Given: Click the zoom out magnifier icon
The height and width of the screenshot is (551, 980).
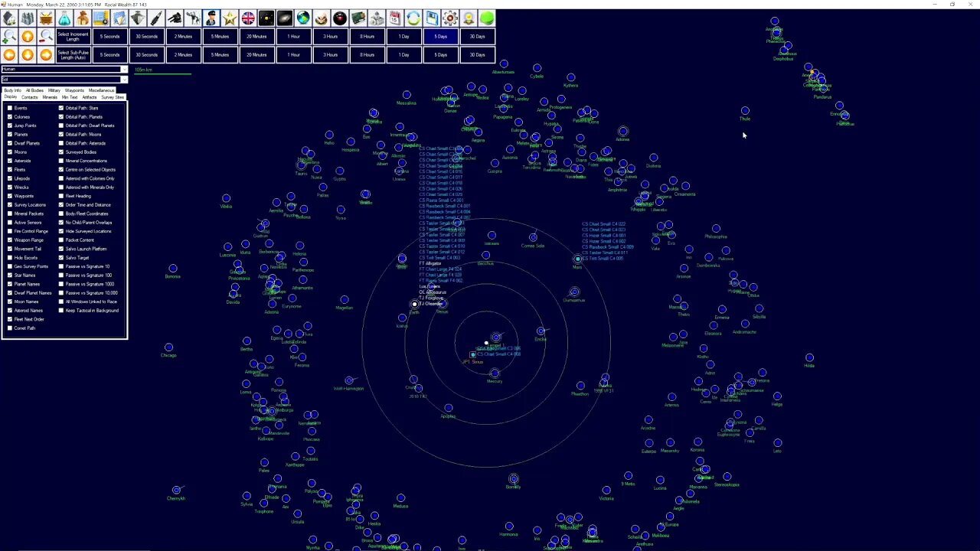Looking at the screenshot, I should 46,36.
